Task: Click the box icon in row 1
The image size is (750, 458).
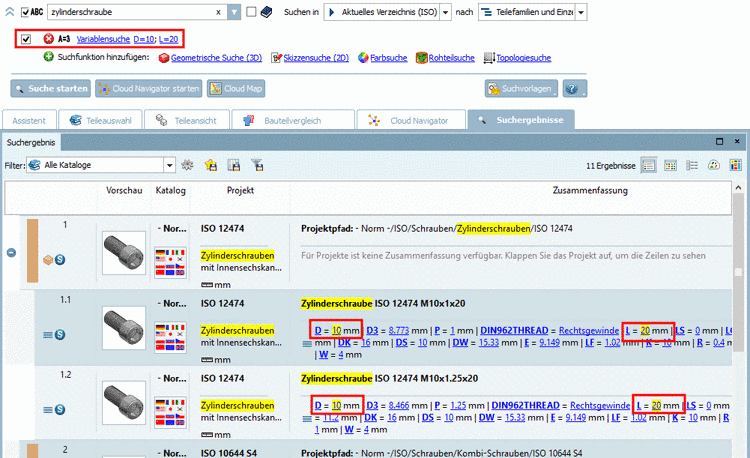Action: click(x=48, y=260)
